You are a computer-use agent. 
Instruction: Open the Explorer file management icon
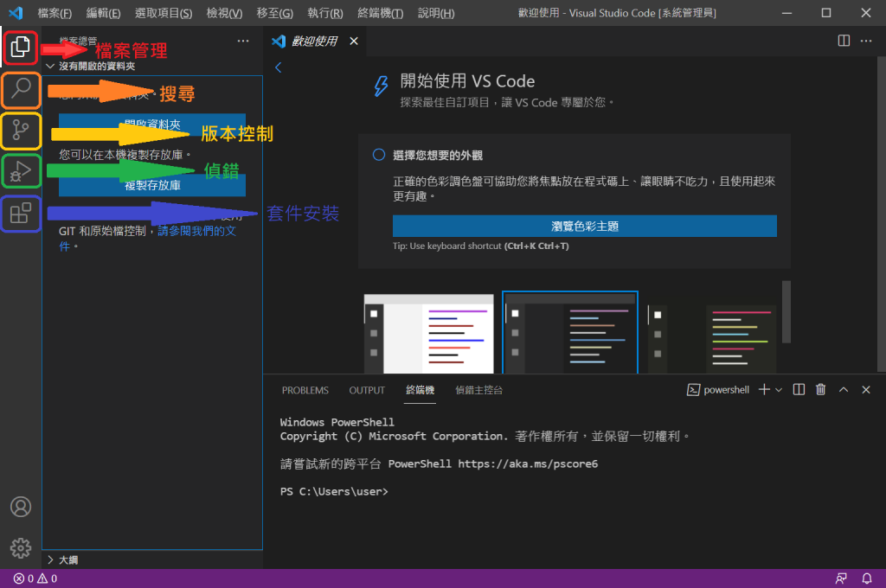(x=21, y=47)
